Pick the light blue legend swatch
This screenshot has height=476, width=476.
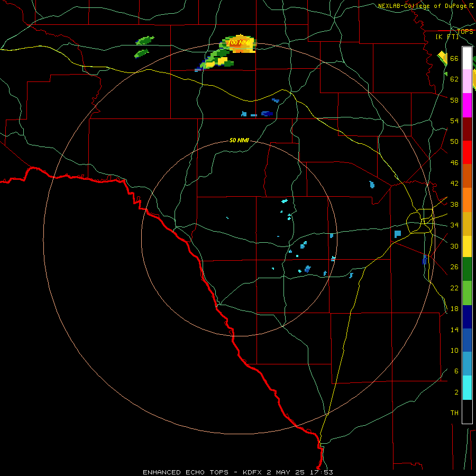pyautogui.click(x=467, y=364)
